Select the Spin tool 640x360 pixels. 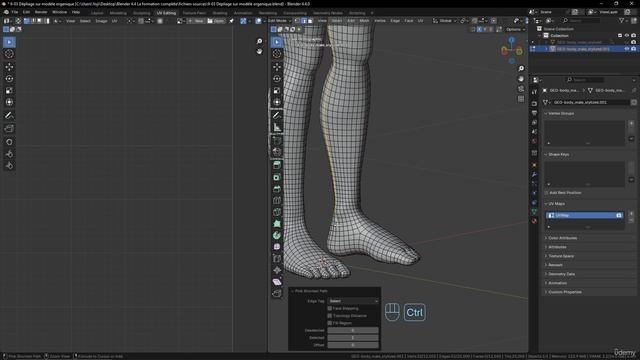click(277, 236)
